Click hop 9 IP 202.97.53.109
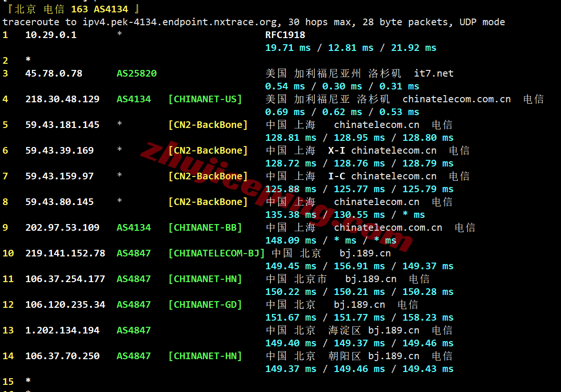 [x=62, y=228]
